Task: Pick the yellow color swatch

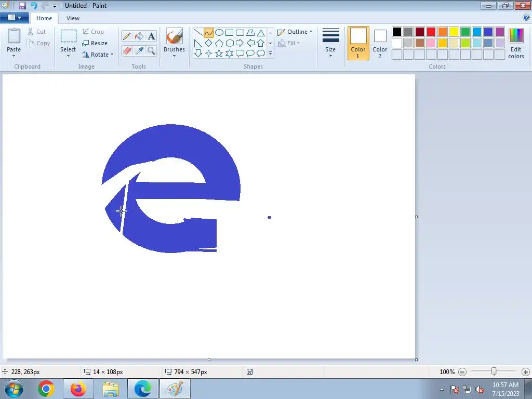Action: (454, 32)
